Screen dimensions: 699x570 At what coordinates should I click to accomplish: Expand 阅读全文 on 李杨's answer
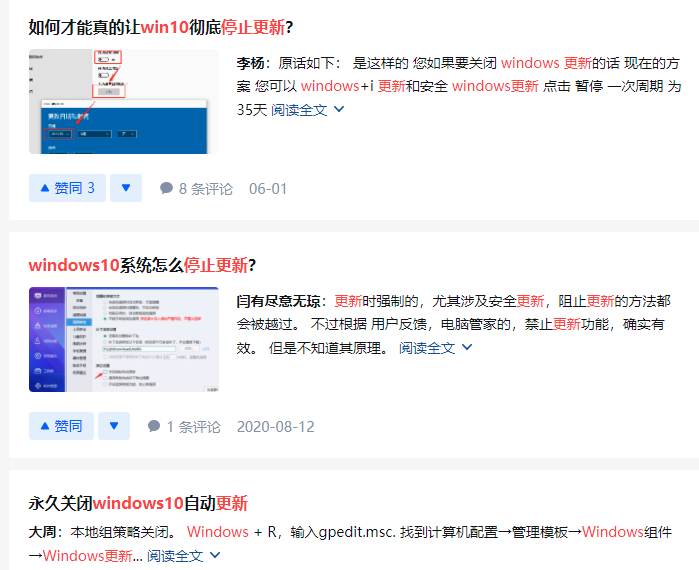pos(308,110)
